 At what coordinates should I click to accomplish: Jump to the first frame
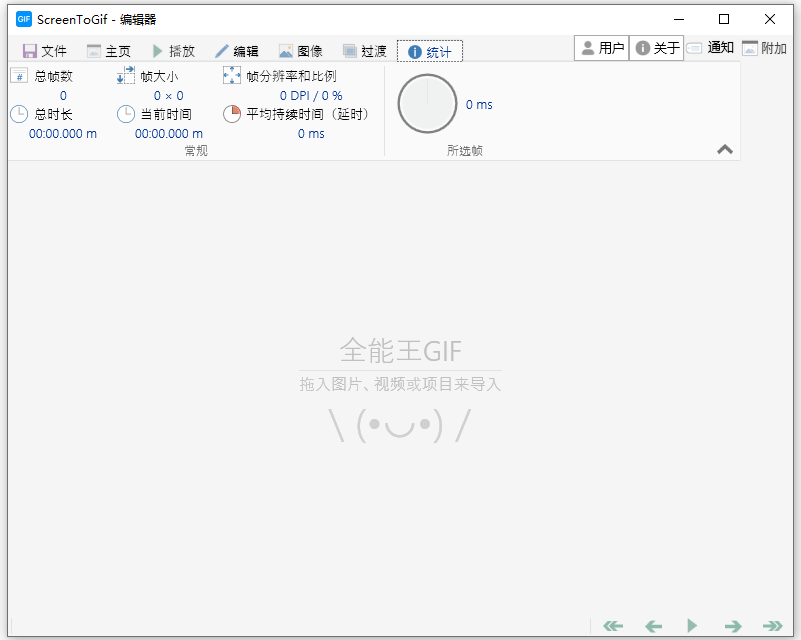(x=612, y=626)
